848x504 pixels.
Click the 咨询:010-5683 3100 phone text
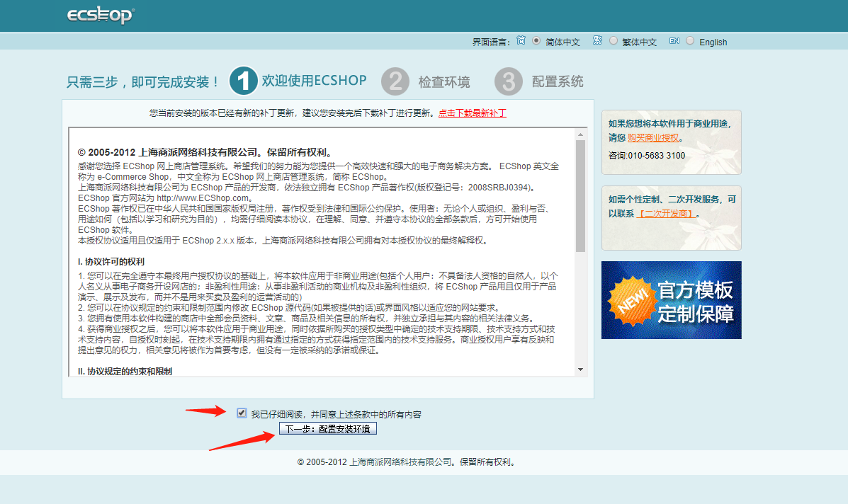click(647, 156)
